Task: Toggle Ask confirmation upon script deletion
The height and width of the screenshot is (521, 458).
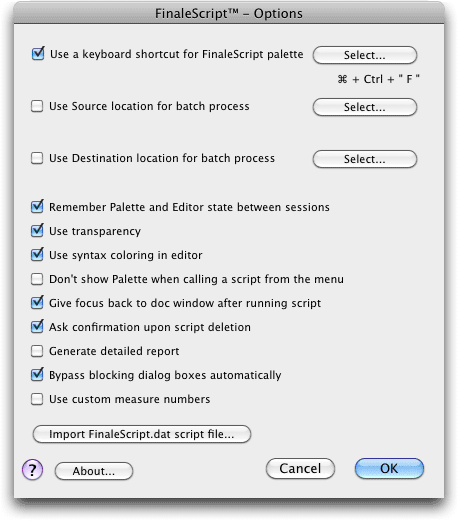Action: (x=37, y=327)
